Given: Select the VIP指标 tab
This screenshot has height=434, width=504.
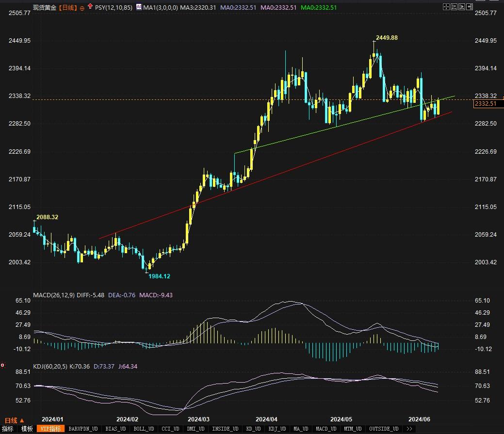Looking at the screenshot, I should (51, 429).
